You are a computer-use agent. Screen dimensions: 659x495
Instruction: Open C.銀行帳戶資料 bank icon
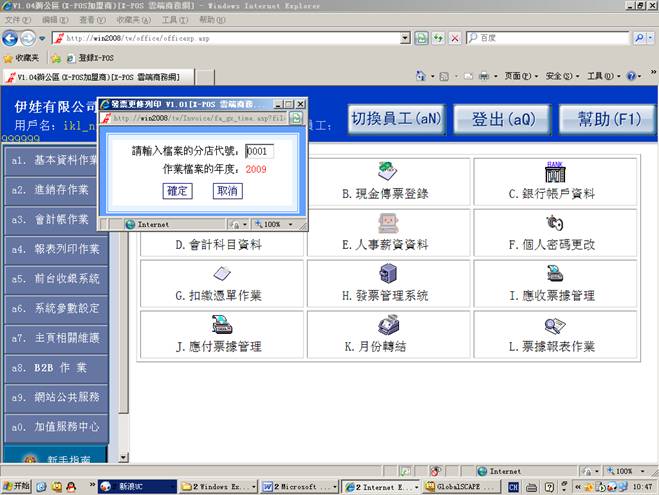[552, 170]
